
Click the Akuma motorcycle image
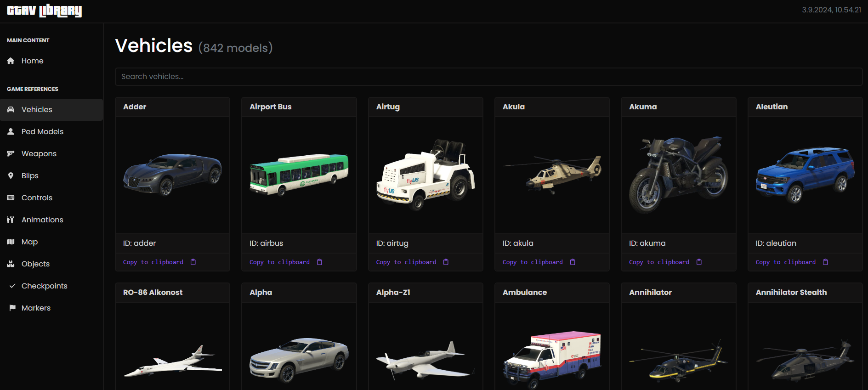679,175
